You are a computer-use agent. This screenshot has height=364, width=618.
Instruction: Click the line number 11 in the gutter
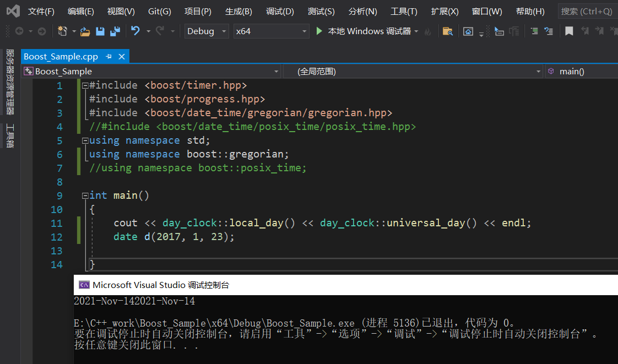coord(56,224)
